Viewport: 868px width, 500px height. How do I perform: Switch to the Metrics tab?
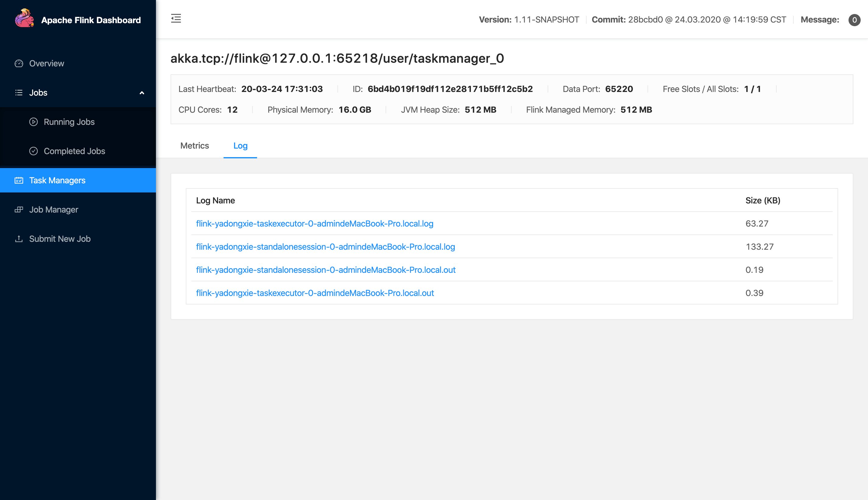click(194, 146)
